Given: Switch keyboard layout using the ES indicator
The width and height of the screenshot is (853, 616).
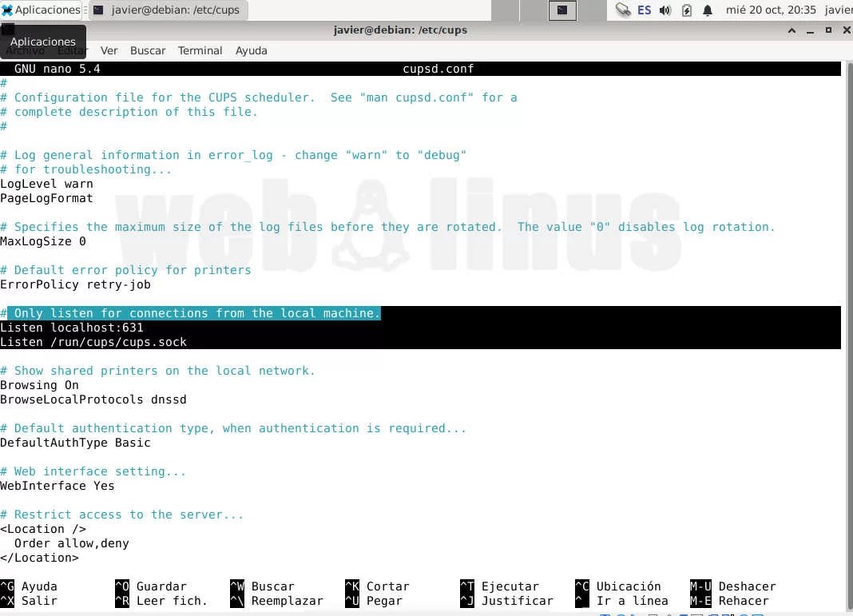Looking at the screenshot, I should (x=645, y=10).
